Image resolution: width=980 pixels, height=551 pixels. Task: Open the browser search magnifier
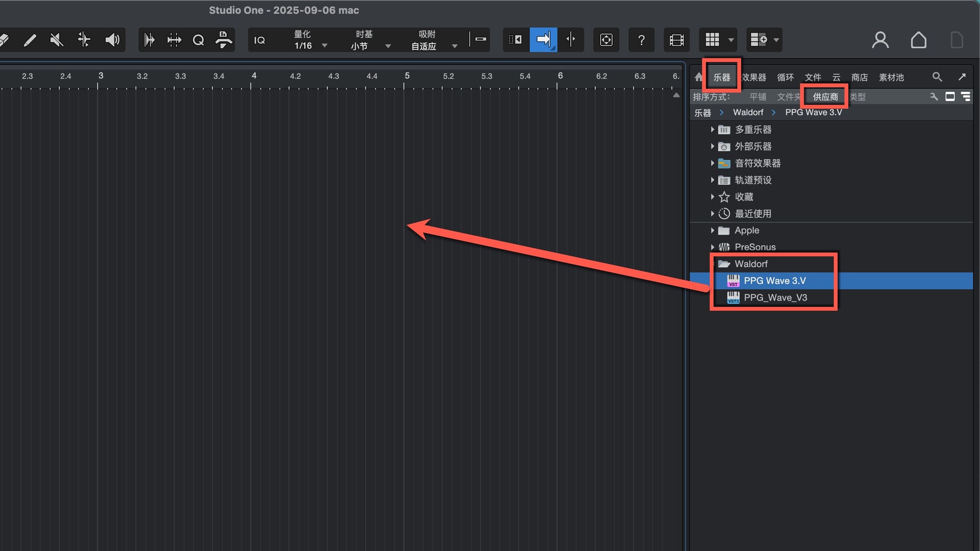[937, 77]
